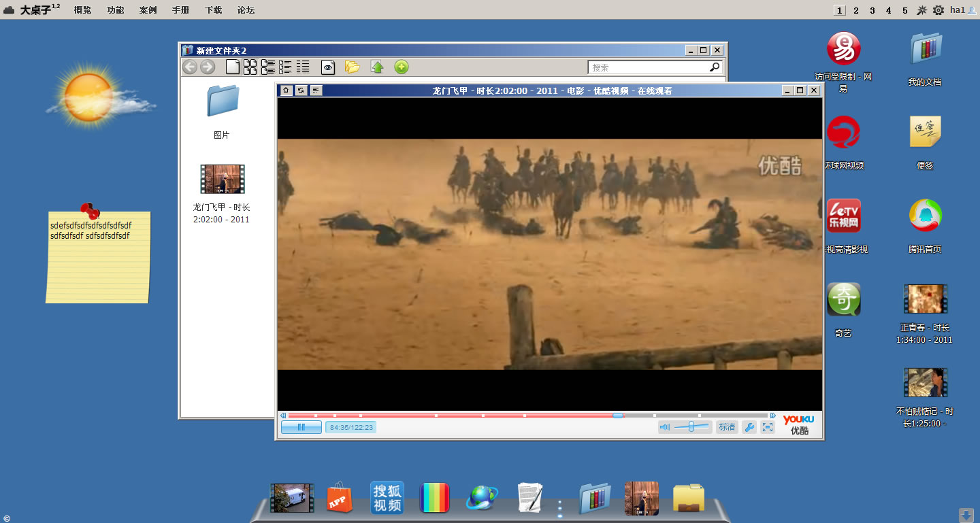Open settings via the gear icon
The width and height of the screenshot is (980, 523).
938,10
